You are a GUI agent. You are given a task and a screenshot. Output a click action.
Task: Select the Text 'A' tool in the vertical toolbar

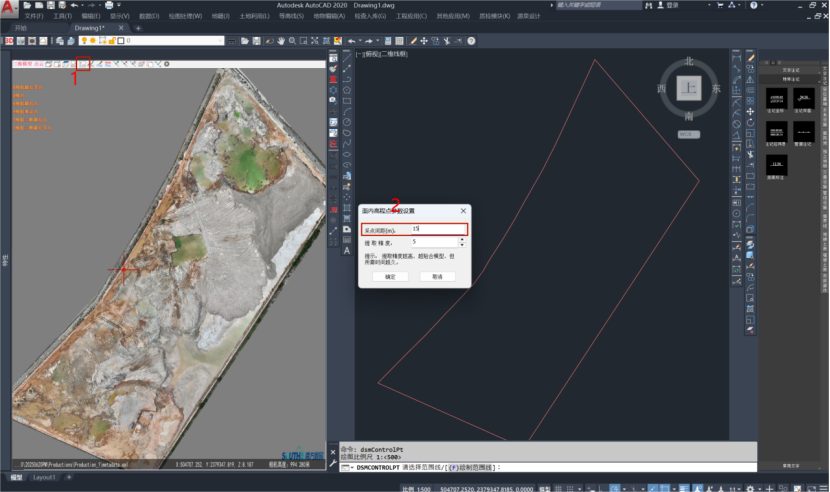coord(347,251)
